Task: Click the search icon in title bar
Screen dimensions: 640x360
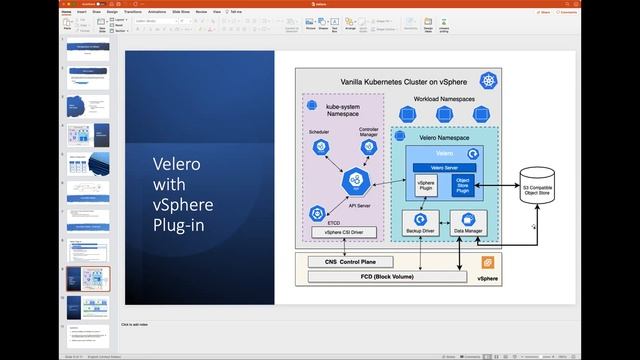Action: tap(567, 4)
